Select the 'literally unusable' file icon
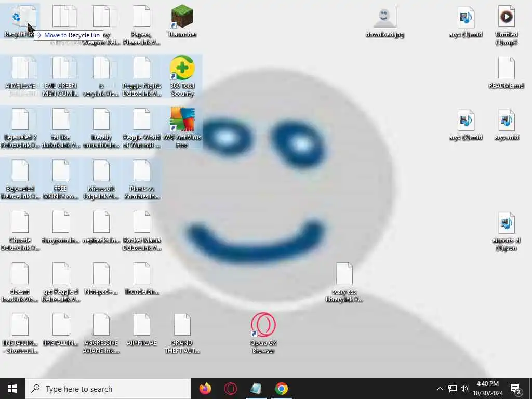532x399 pixels. [x=101, y=128]
